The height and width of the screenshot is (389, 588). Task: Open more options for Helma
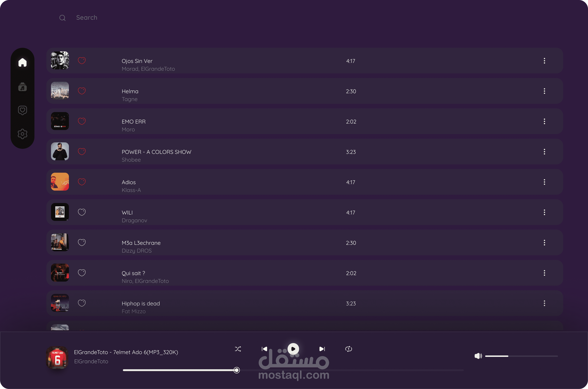pyautogui.click(x=544, y=91)
